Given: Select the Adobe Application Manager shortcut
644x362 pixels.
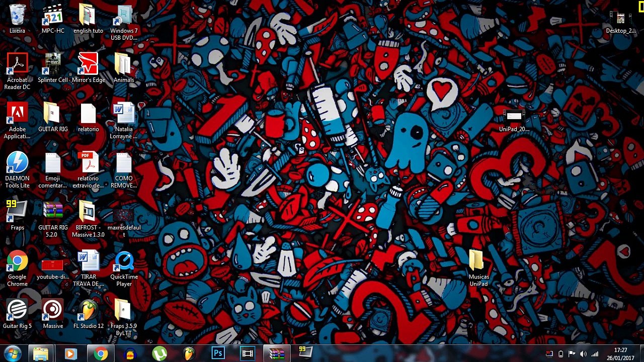Looking at the screenshot, I should (x=17, y=114).
